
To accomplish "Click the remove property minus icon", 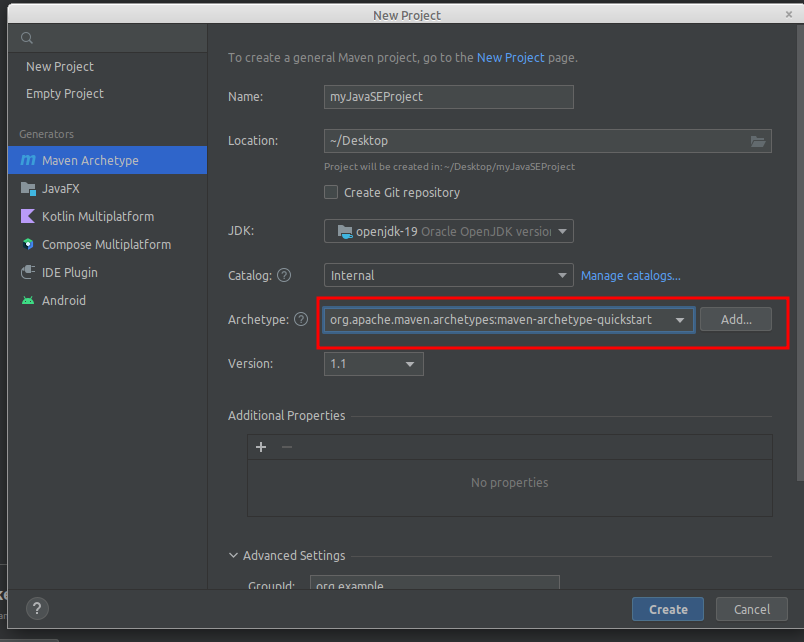I will click(287, 447).
